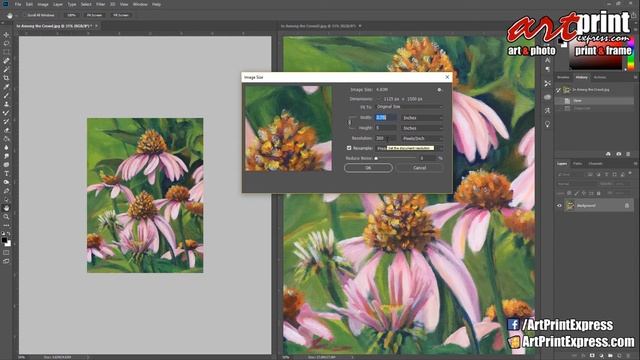Toggle layer filtering switch in Layers panel
This screenshot has height=360, width=640.
(x=631, y=174)
